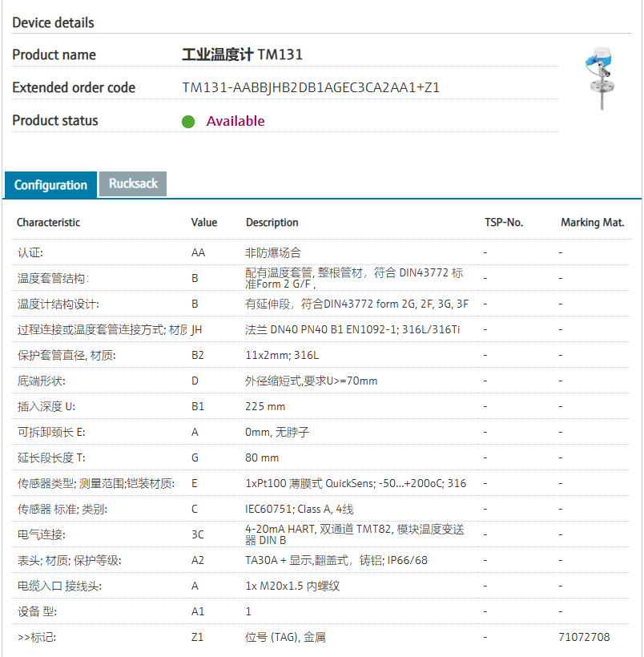Select the 电气连接 row value 3C

click(x=198, y=534)
